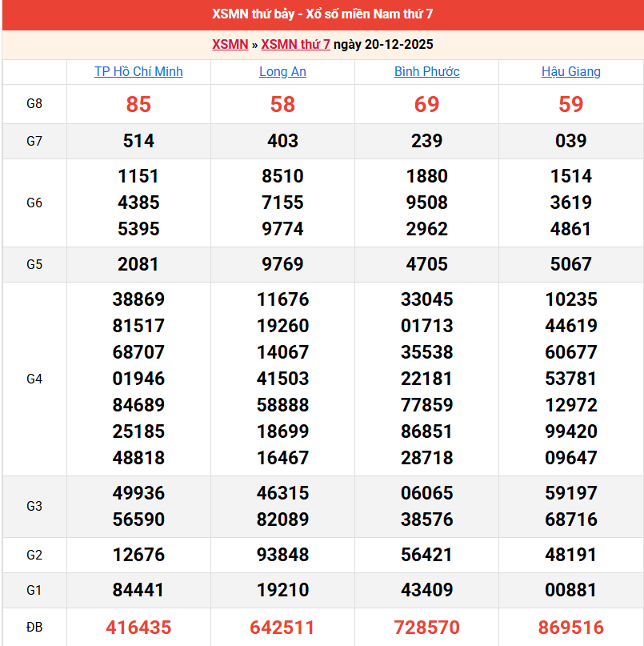Select the G8 number 69
644x646 pixels.
(426, 104)
